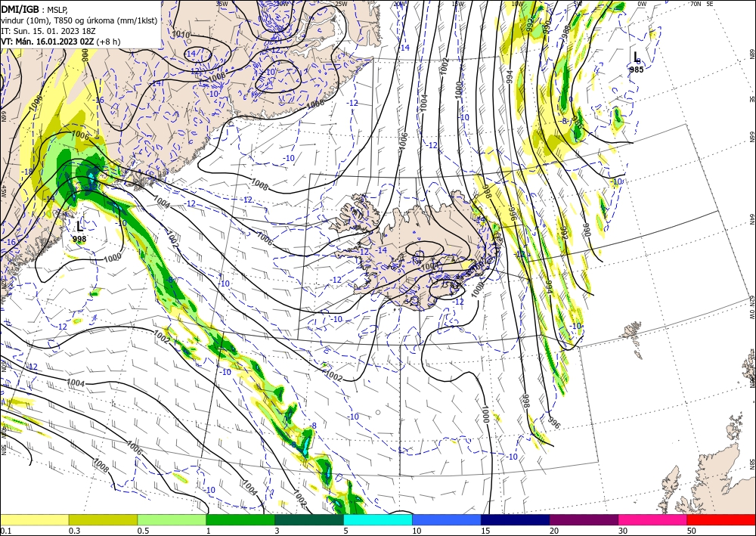The image size is (756, 536).
Task: Select the dark green 3–5 mm legend swatch
Action: click(309, 519)
